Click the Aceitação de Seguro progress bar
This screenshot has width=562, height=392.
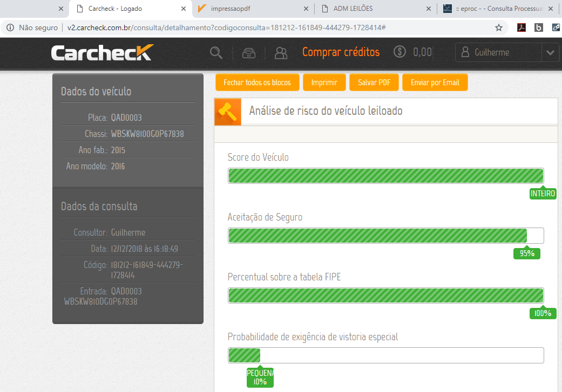pos(385,236)
